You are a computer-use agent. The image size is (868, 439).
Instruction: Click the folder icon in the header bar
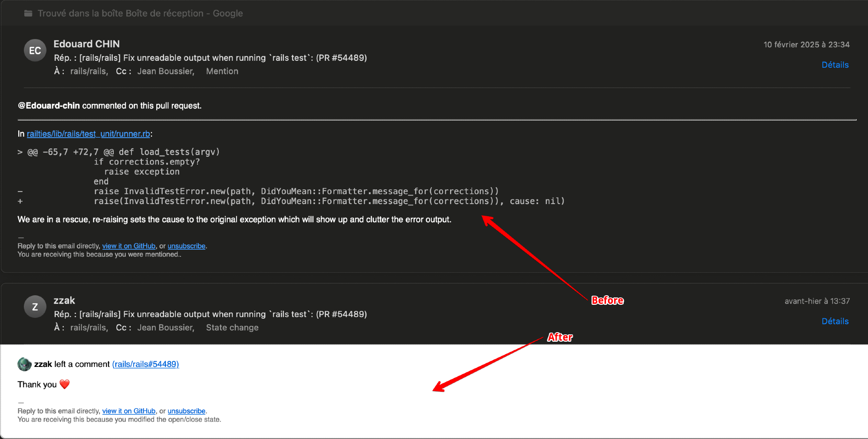tap(28, 13)
